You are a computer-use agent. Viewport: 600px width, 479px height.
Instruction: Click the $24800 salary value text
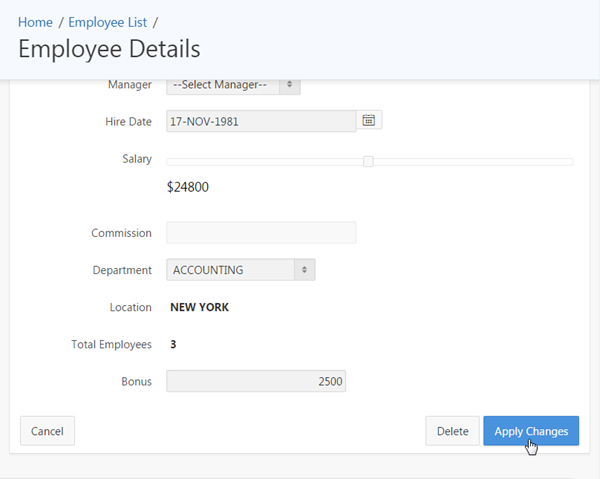(187, 186)
